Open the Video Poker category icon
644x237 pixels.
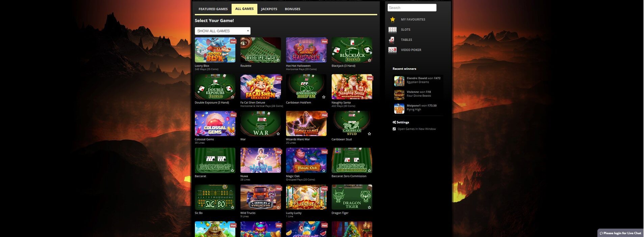tap(392, 50)
